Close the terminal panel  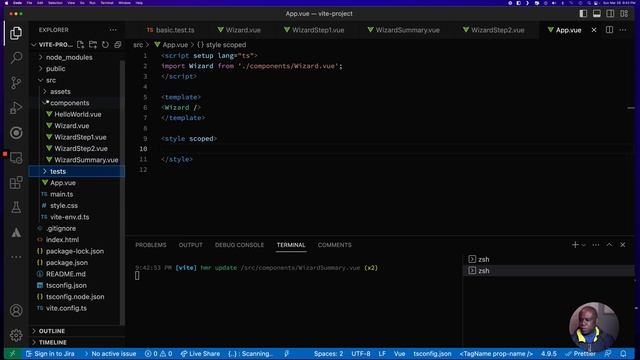tap(623, 245)
